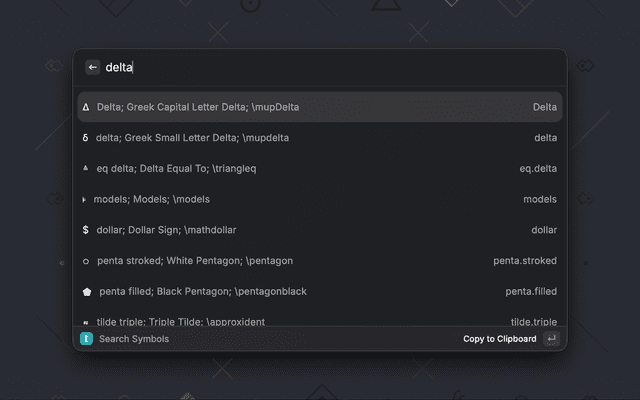This screenshot has height=400, width=640.
Task: Choose the Black Pentagon result row
Action: click(320, 292)
